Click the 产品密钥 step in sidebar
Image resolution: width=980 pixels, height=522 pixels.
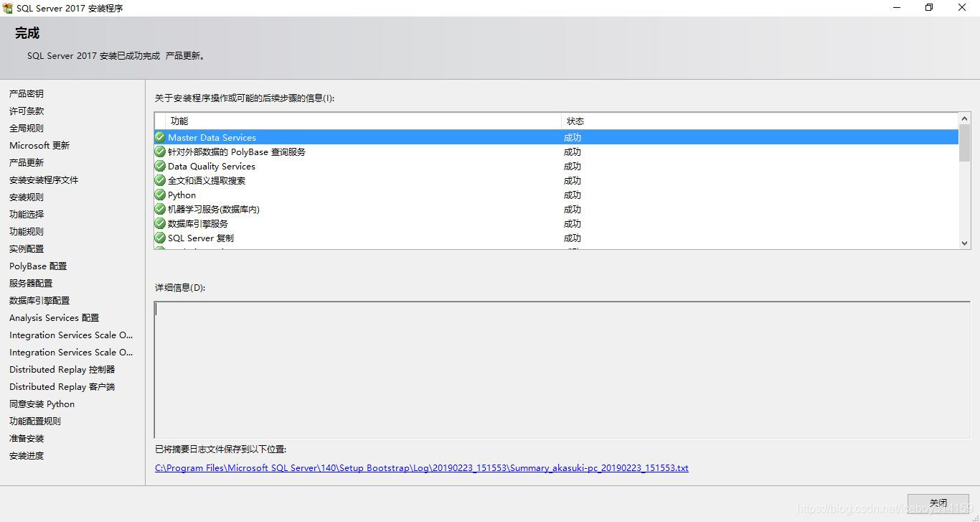coord(27,94)
